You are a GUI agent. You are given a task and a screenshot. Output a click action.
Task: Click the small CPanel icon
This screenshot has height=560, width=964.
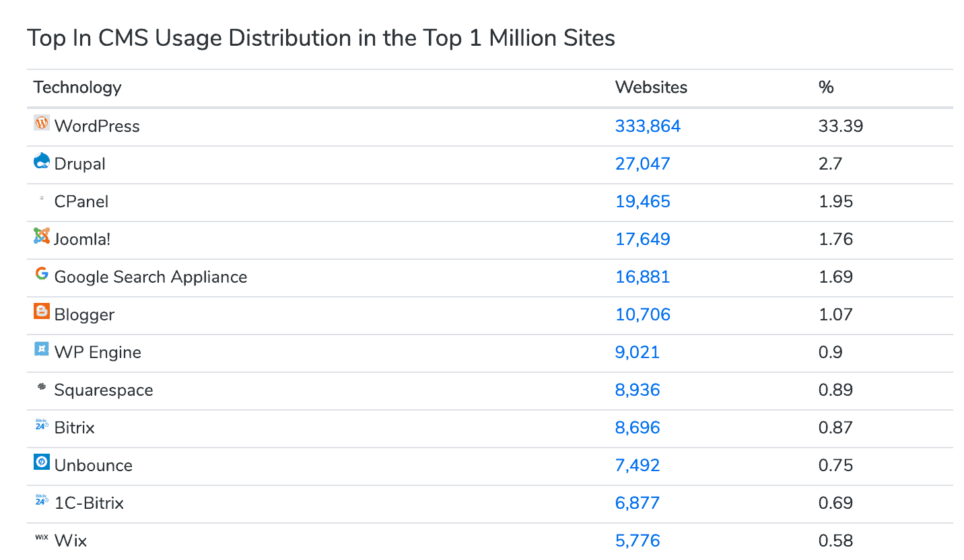click(42, 199)
